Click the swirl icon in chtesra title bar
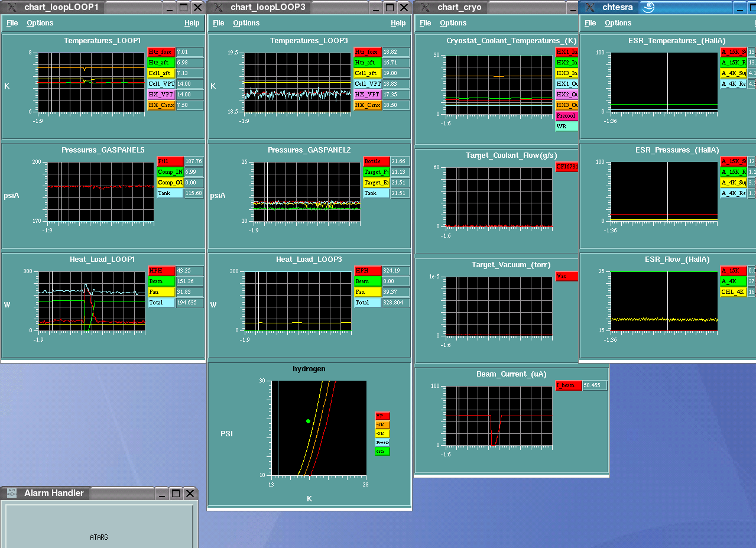 (x=648, y=7)
